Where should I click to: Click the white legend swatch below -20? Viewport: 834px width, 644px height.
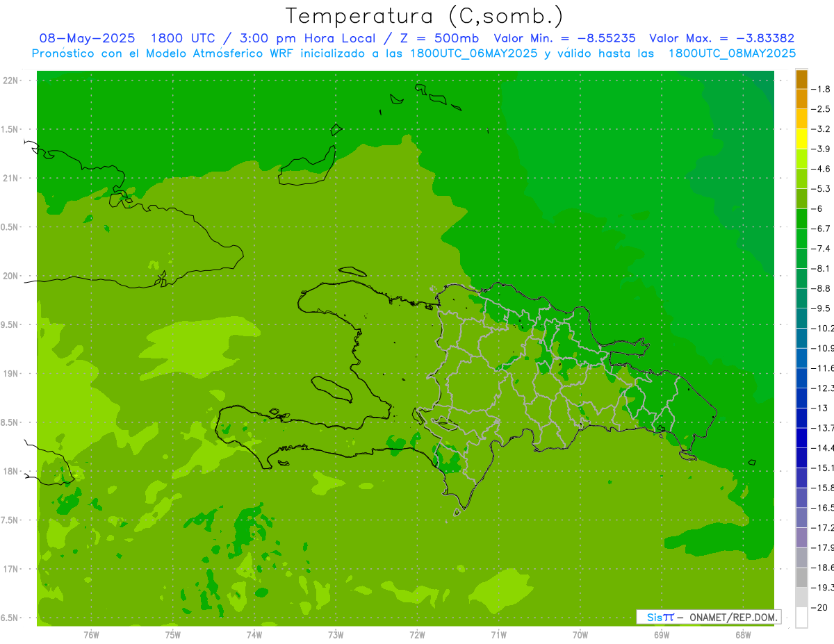tap(801, 618)
